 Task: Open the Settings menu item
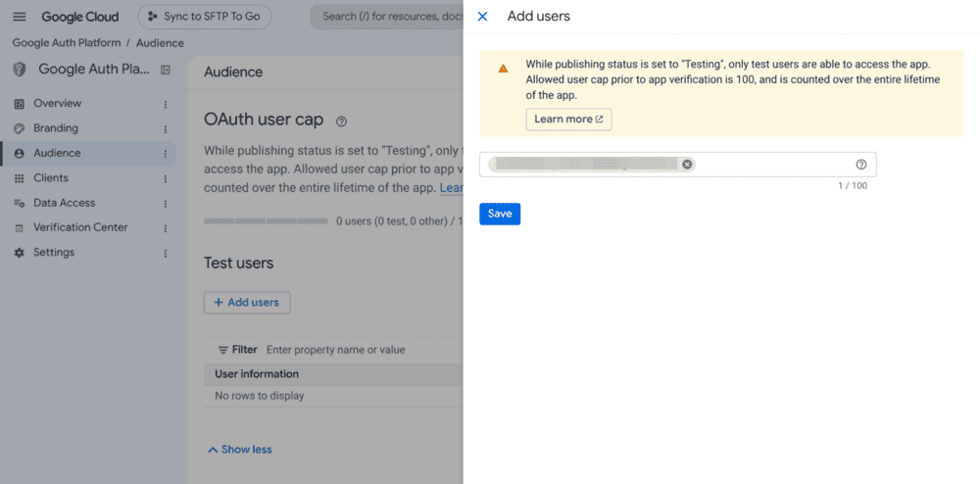[x=54, y=253]
